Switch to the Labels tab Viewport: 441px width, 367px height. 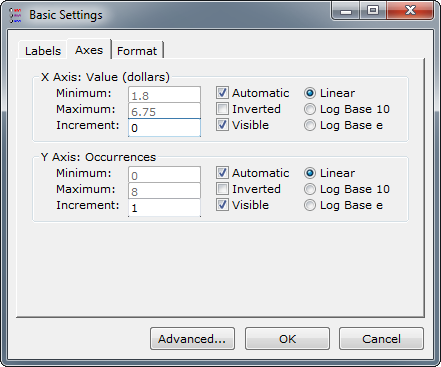[x=43, y=51]
